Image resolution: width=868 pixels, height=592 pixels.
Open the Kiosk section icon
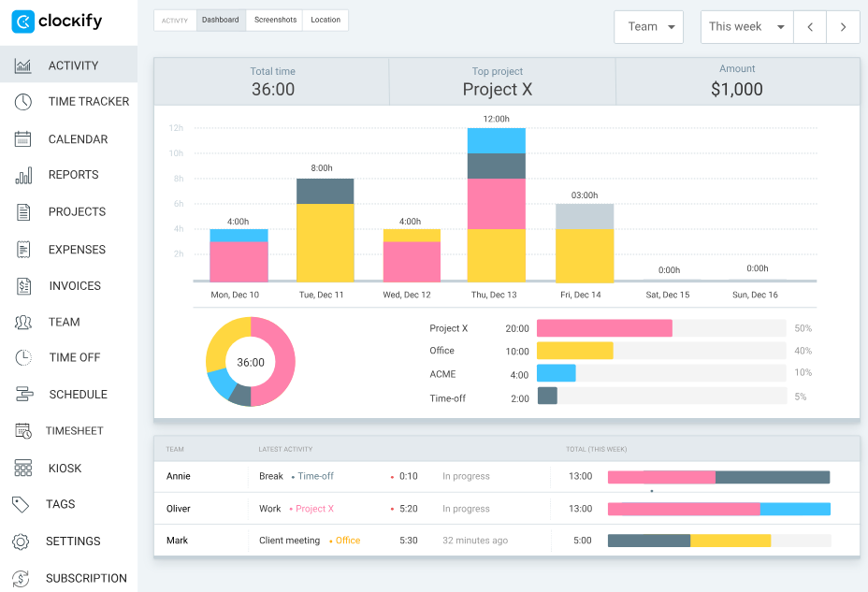click(22, 468)
